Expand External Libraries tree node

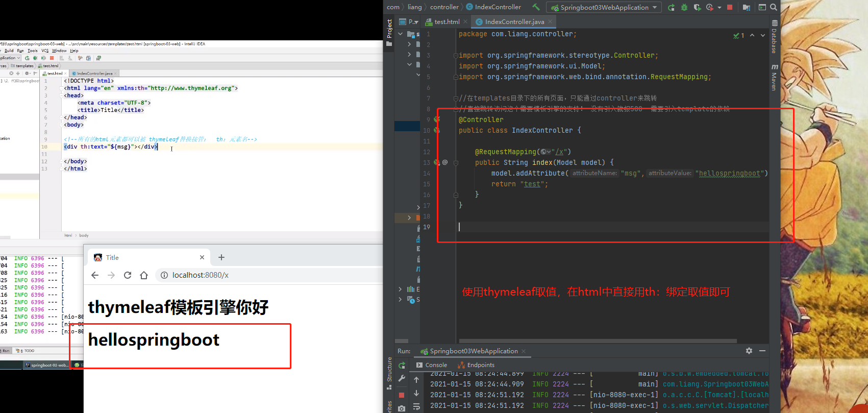click(400, 289)
